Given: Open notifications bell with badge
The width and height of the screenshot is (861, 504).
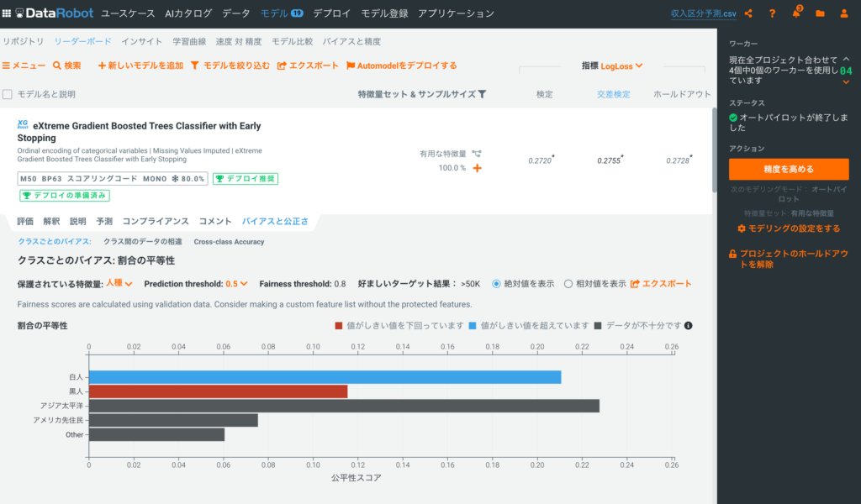Looking at the screenshot, I should point(795,13).
